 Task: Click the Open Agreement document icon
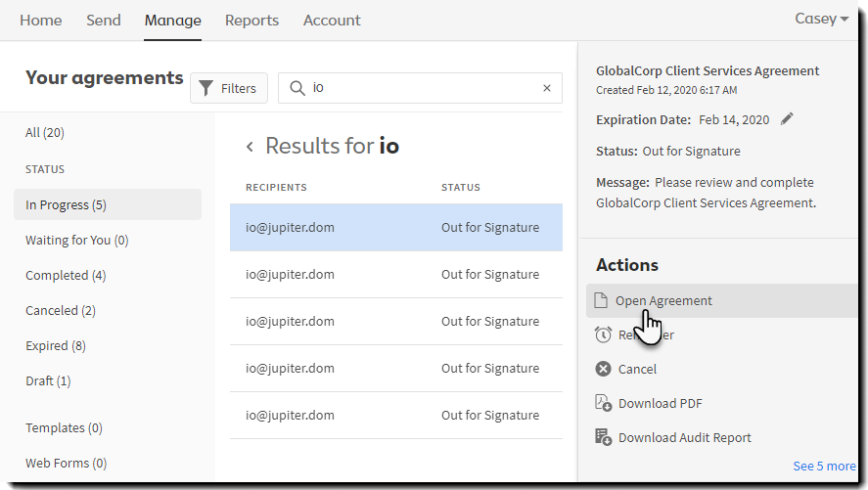click(602, 300)
